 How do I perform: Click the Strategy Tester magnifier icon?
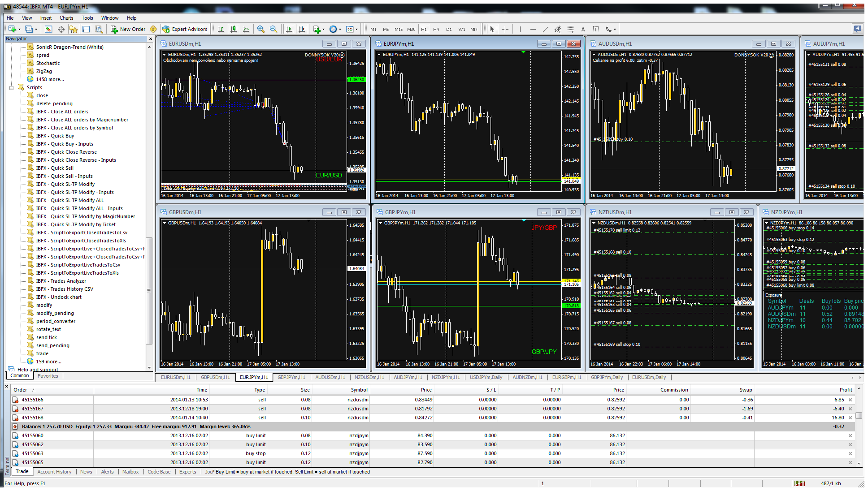99,29
